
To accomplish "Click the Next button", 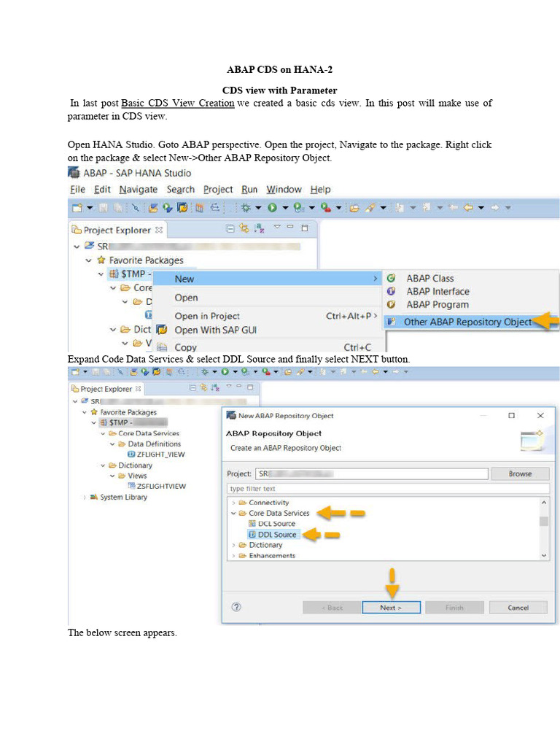I will click(391, 608).
